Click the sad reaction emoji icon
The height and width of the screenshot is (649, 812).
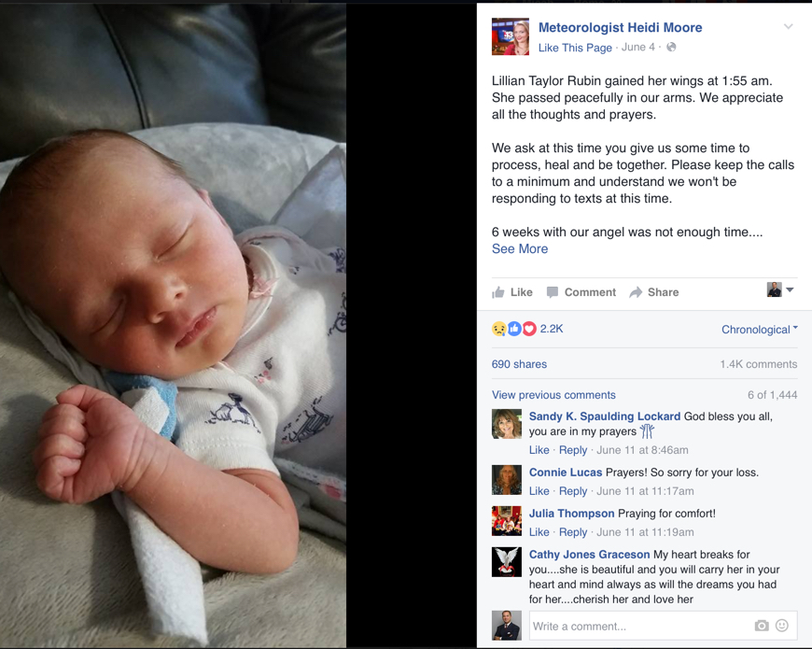pos(498,329)
